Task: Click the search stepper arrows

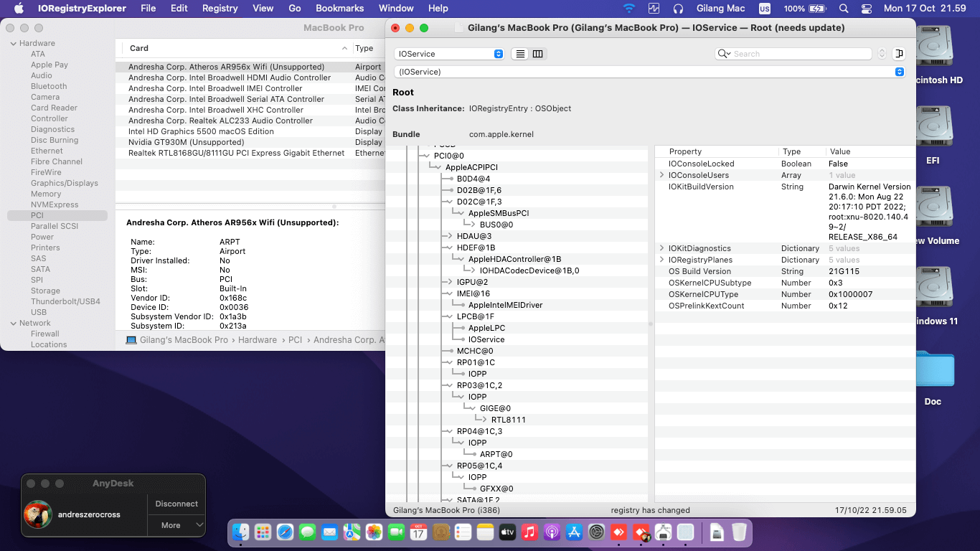Action: (882, 54)
